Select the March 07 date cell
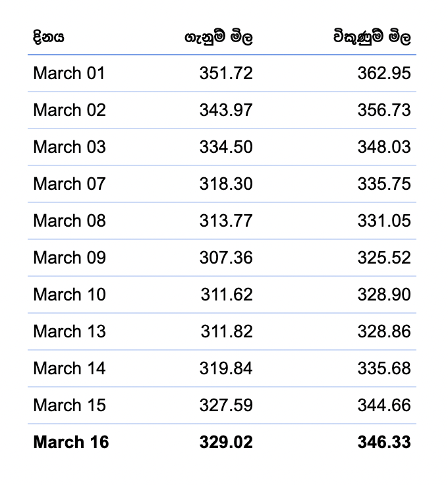Screen dimensions: 448x485 [x=69, y=184]
